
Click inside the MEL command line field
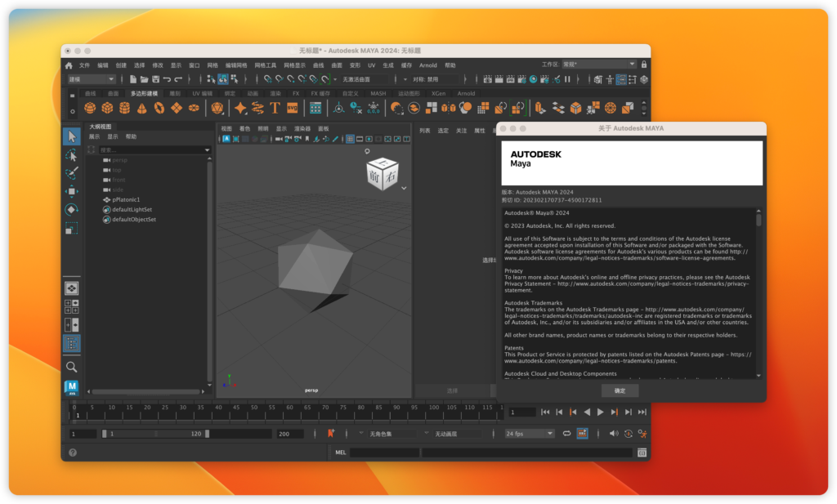tap(384, 451)
